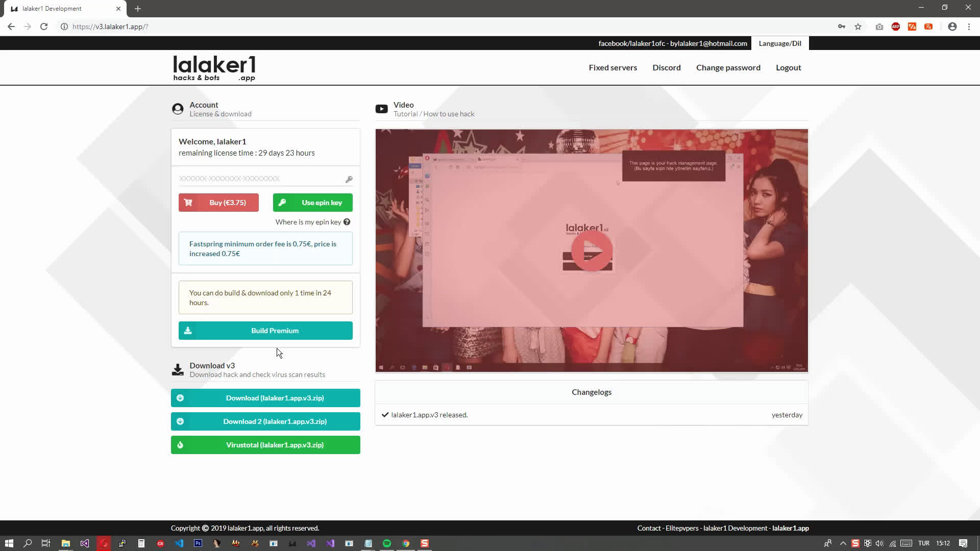Open lalaker1 Development footer link
The width and height of the screenshot is (980, 551).
[735, 528]
